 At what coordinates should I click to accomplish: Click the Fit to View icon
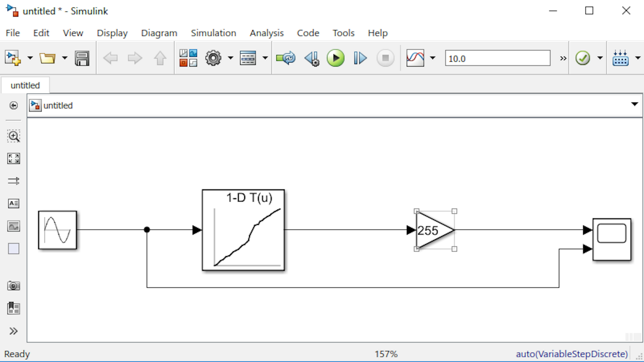coord(14,159)
